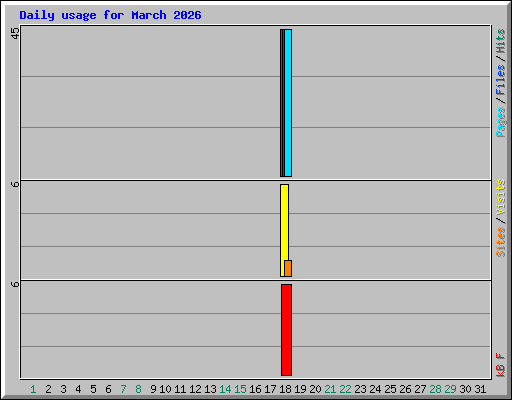Viewport: 512px width, 400px height.
Task: Click the '45' axis value
Action: tap(15, 33)
